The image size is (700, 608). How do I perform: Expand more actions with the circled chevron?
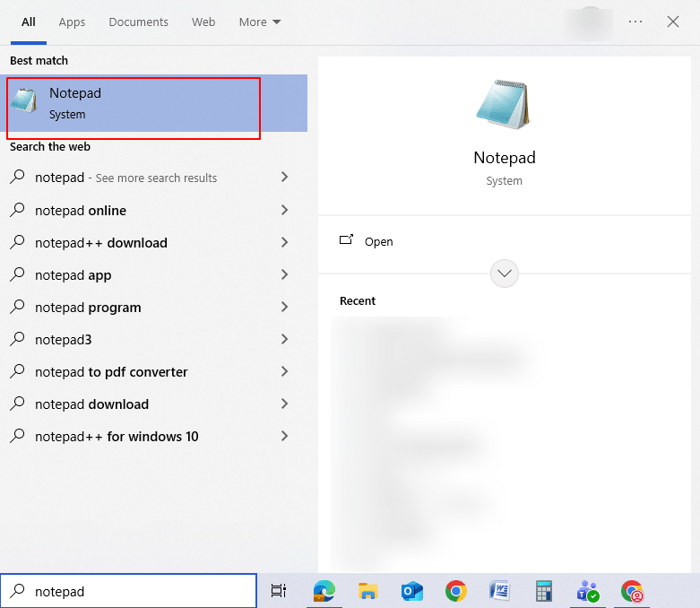pyautogui.click(x=505, y=274)
